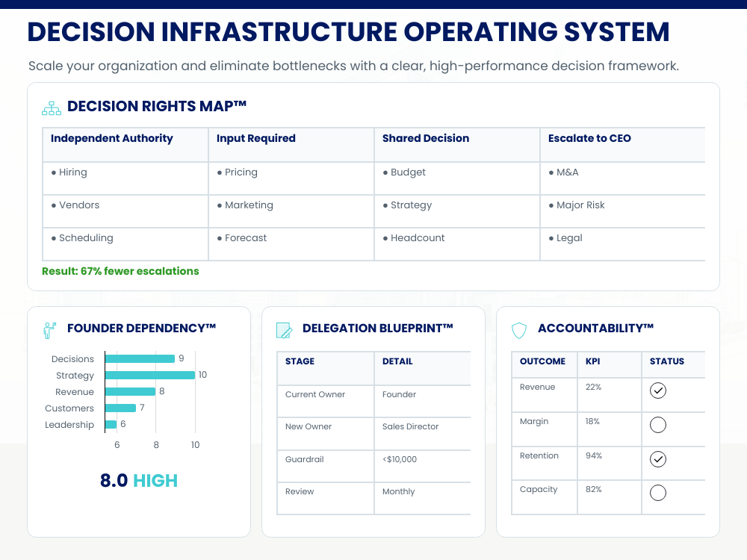Click the OUTCOME column header
The width and height of the screenshot is (747, 560).
tap(545, 365)
